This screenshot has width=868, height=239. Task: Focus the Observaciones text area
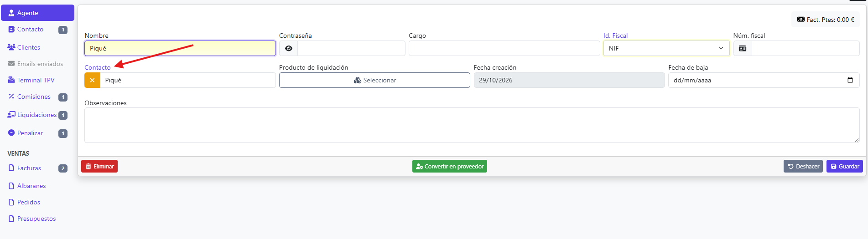point(472,125)
